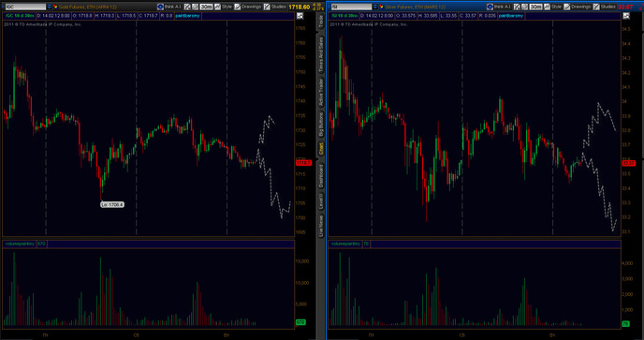The height and width of the screenshot is (340, 644).
Task: Open Studies on the silver chart
Action: coord(605,7)
